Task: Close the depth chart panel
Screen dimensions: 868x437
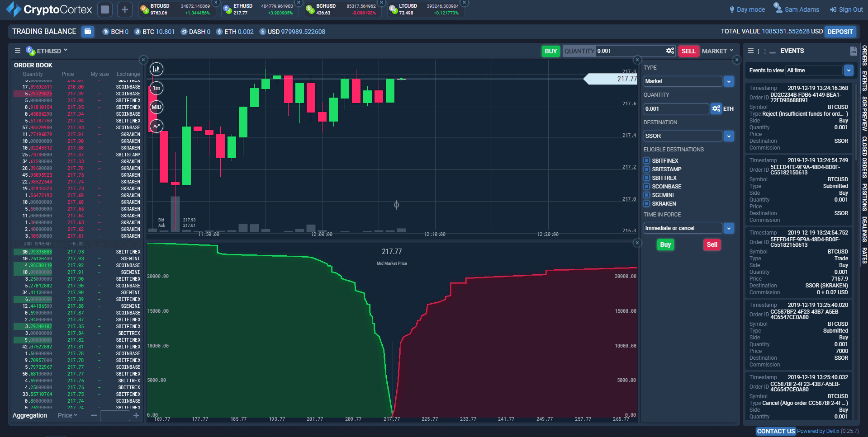Action: pyautogui.click(x=637, y=243)
